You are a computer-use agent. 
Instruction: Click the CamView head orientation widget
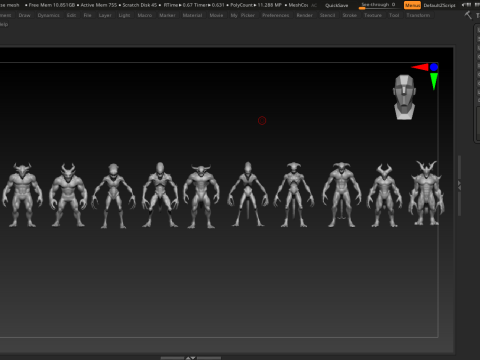(404, 97)
